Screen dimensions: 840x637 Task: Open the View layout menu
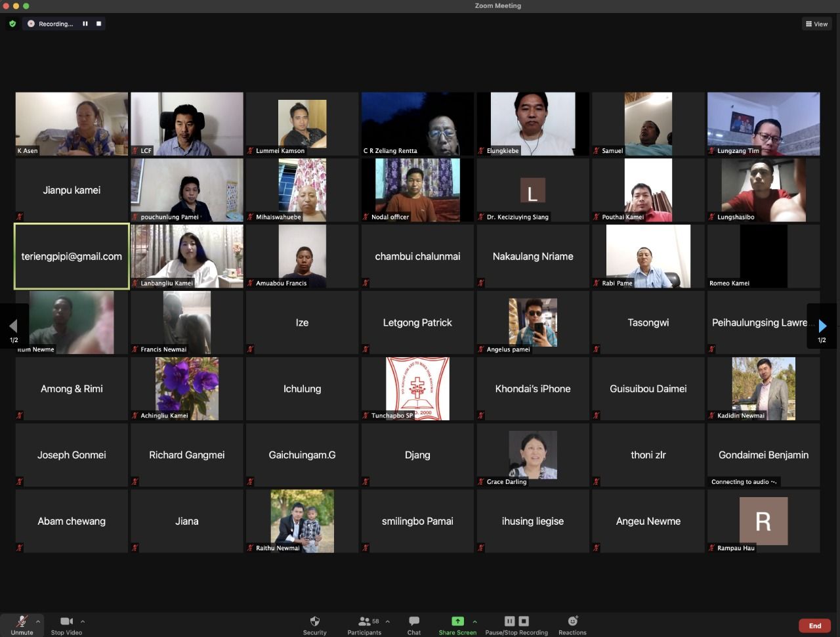816,24
